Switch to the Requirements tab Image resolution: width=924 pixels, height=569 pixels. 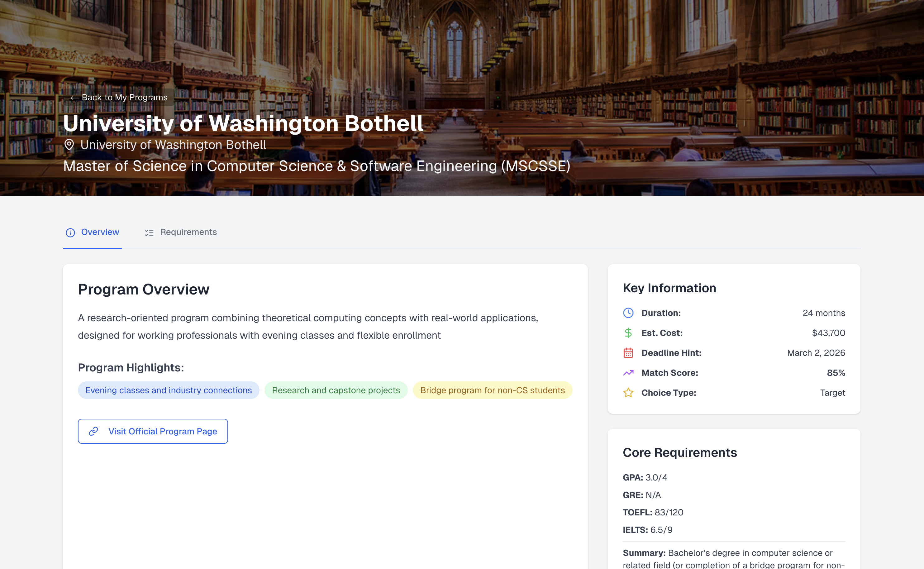(x=188, y=232)
